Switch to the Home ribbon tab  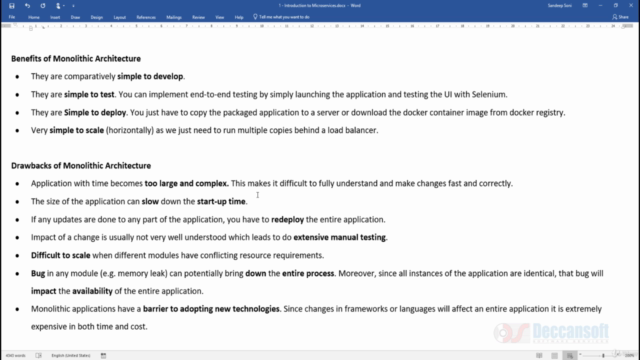point(34,17)
